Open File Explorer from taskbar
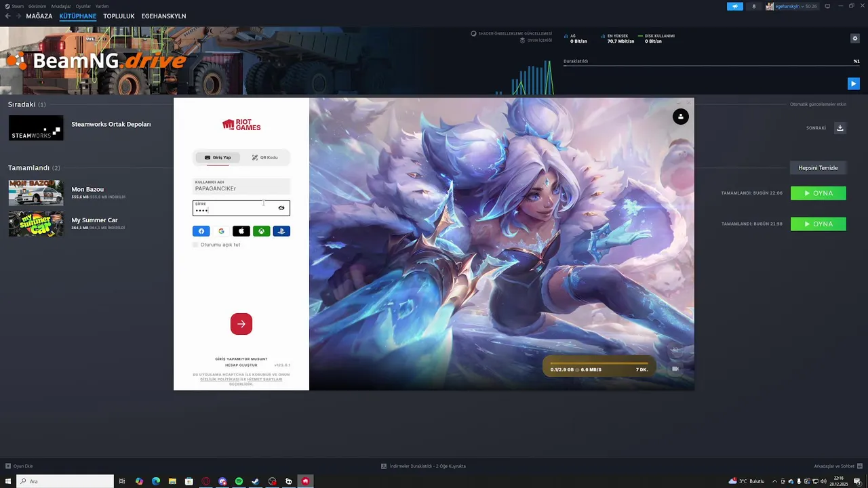The image size is (868, 488). pos(172,481)
